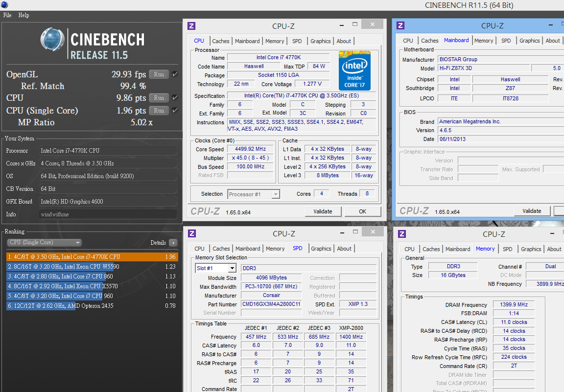Switch to Memory tab in CPU window
Viewport: 564px width, 392px height.
[x=275, y=41]
